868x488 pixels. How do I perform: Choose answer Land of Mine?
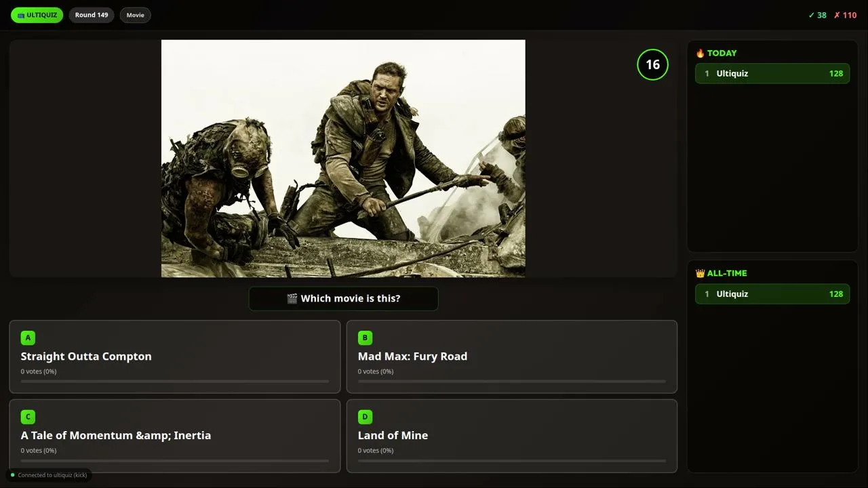coord(511,436)
